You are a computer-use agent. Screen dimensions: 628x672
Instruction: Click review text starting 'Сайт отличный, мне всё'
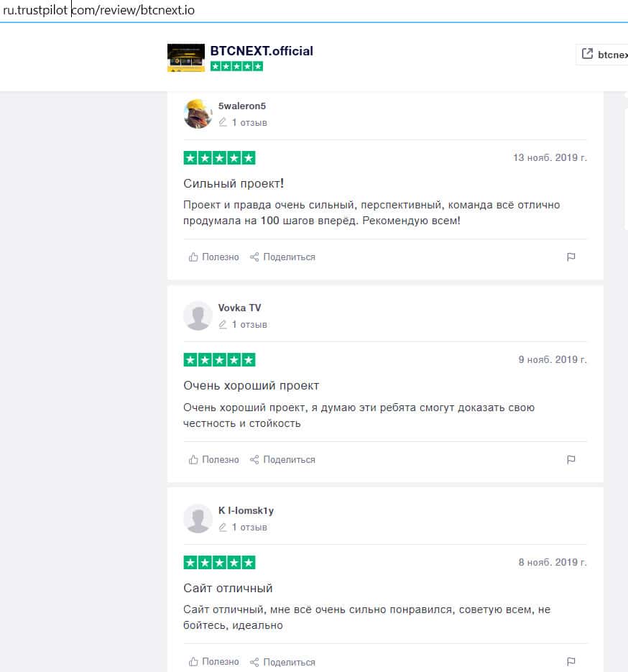point(366,617)
